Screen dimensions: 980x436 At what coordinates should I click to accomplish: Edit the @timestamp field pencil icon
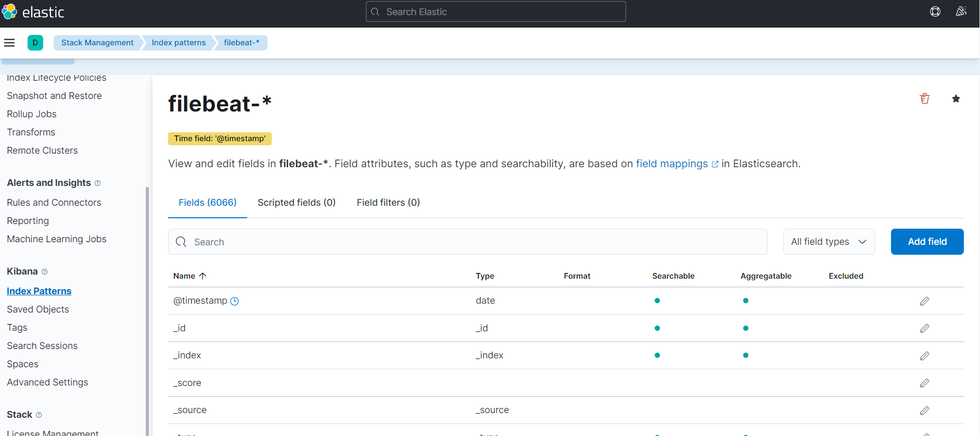925,301
